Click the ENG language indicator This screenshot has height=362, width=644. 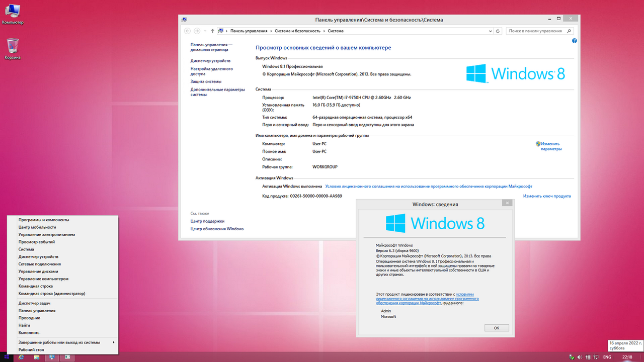607,357
